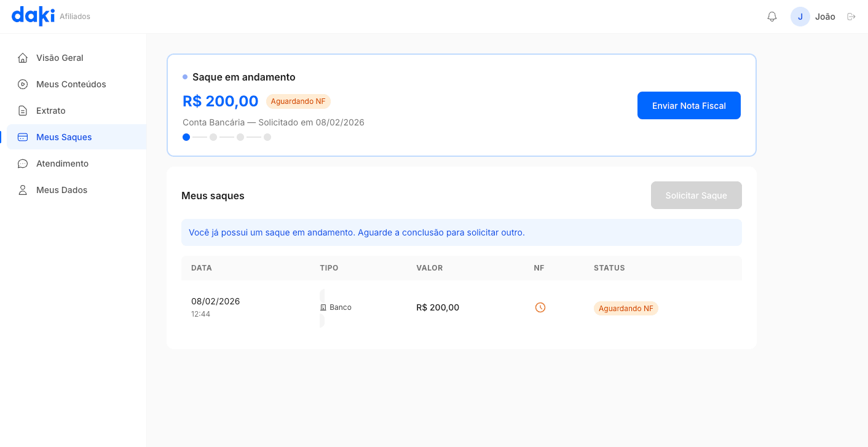Open Atendimento support page
This screenshot has width=868, height=447.
point(76,164)
